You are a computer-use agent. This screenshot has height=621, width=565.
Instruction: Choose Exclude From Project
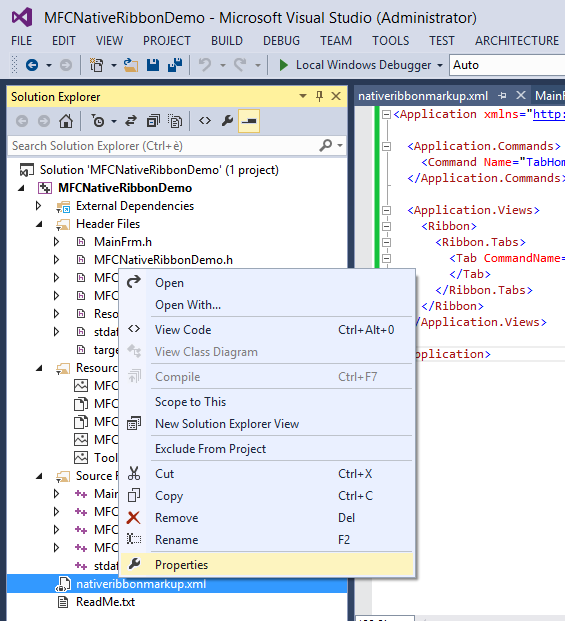[267, 449]
